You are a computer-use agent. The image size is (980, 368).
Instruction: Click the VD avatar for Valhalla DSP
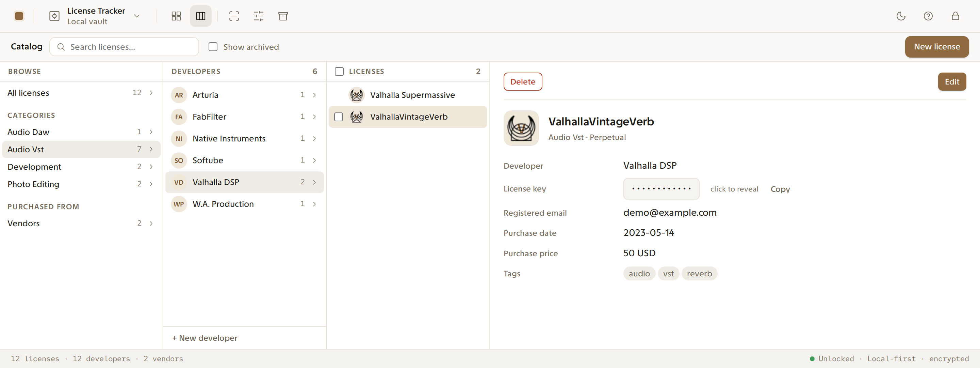point(179,182)
